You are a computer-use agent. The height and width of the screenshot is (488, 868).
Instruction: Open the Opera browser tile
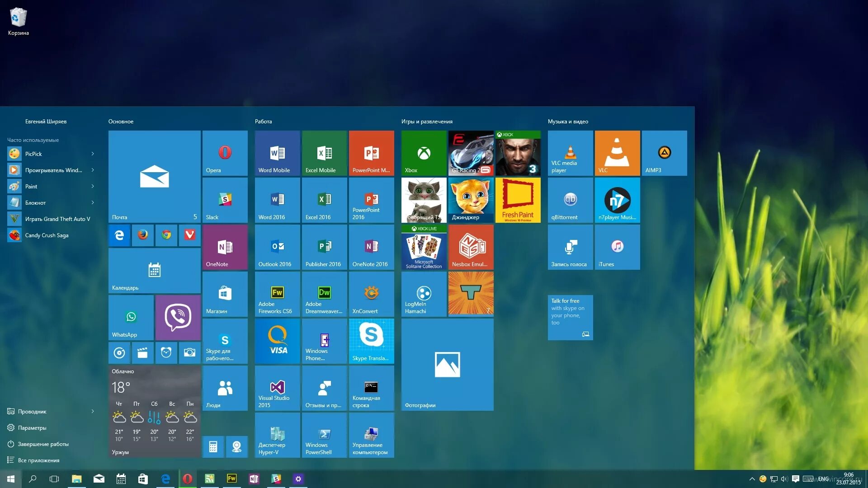(225, 153)
